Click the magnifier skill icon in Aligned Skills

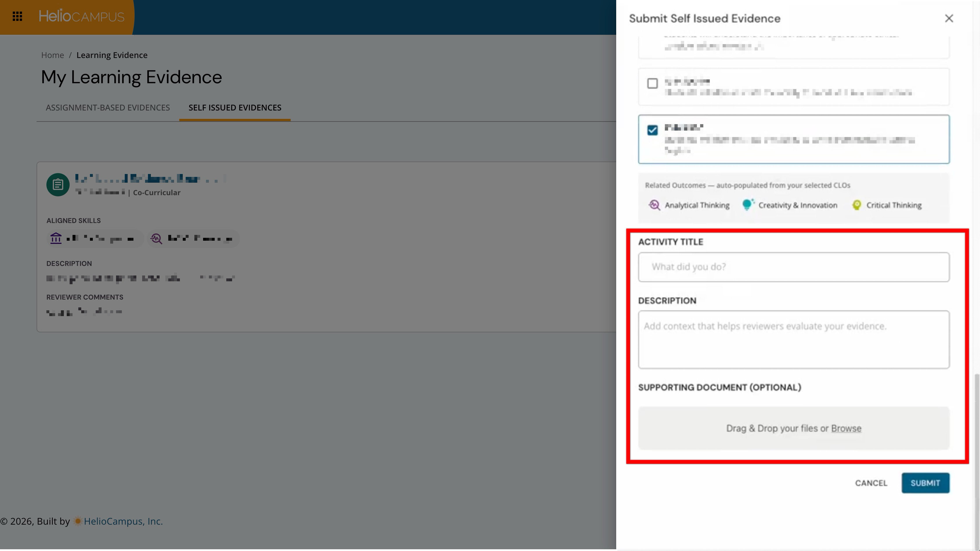pyautogui.click(x=156, y=238)
